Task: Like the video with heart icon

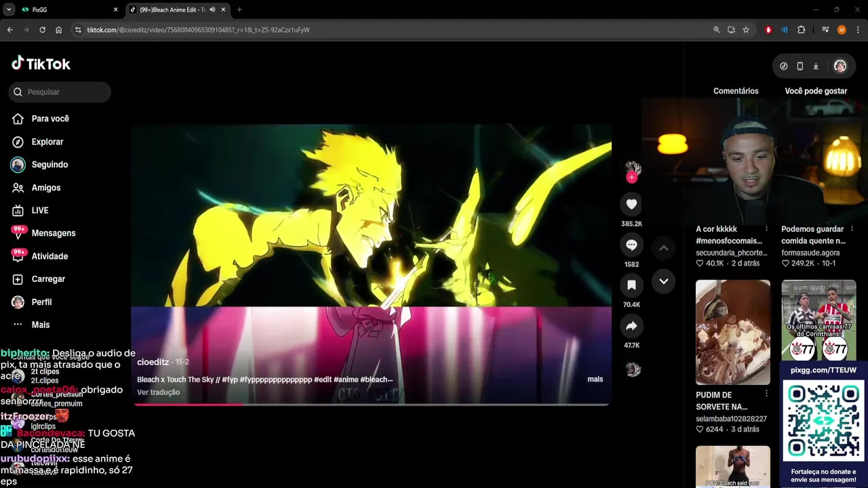Action: 631,204
